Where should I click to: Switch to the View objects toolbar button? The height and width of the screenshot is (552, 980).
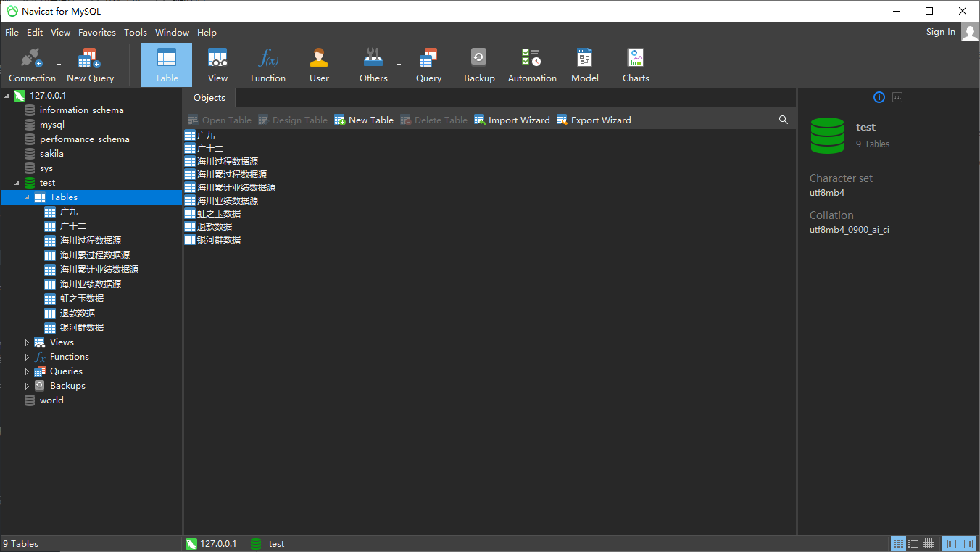[x=217, y=65]
